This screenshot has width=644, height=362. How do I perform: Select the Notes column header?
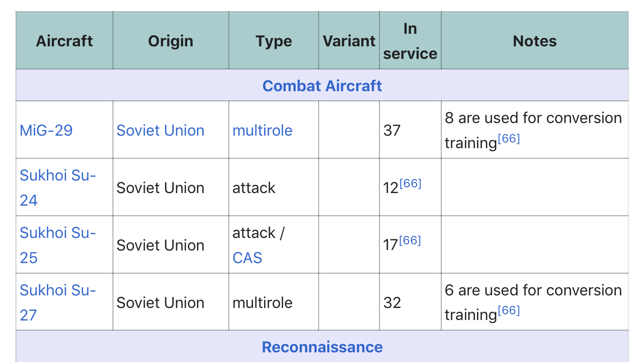pos(535,41)
